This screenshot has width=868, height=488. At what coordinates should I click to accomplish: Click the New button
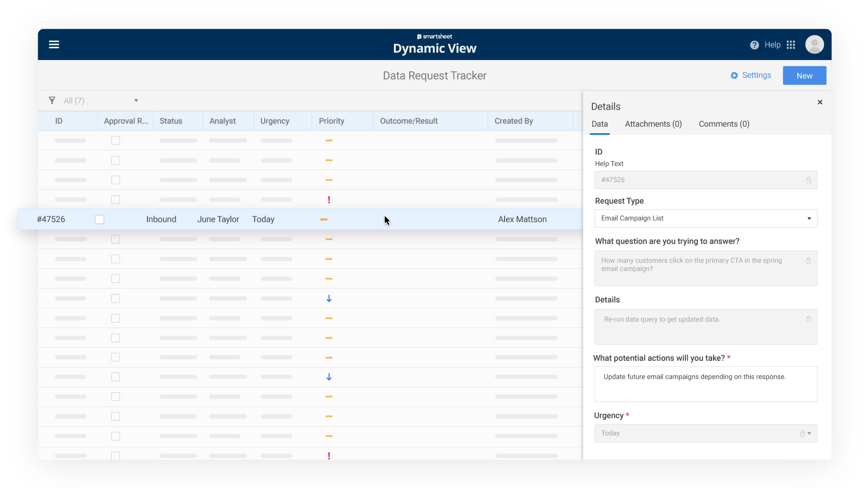click(x=804, y=75)
